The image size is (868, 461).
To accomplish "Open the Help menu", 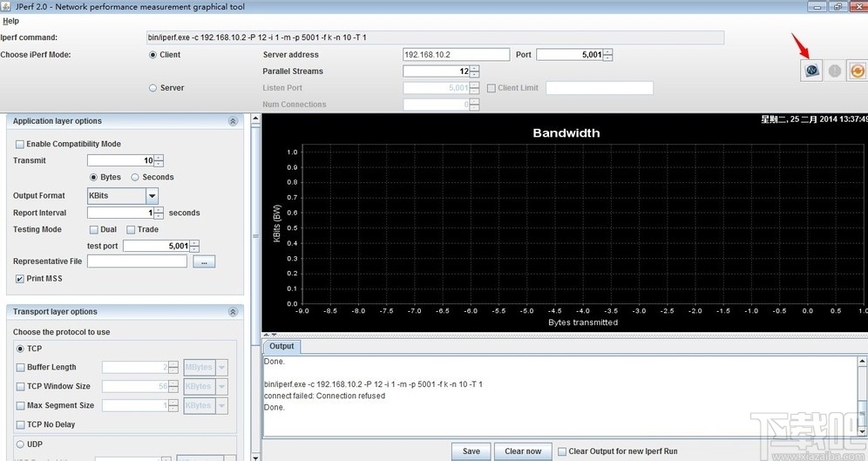I will (x=10, y=21).
